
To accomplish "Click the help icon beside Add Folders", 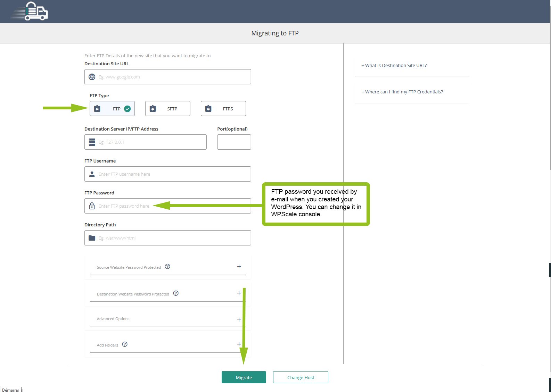I will pos(125,344).
